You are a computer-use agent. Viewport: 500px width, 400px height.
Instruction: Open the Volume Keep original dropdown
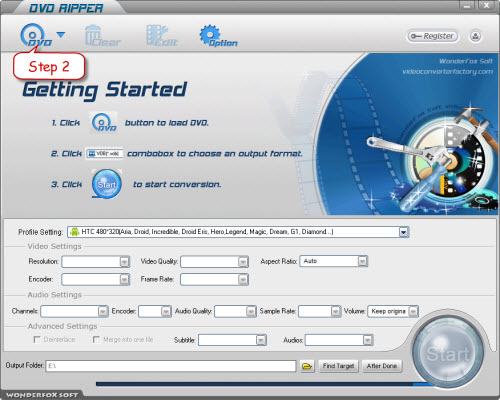413,311
